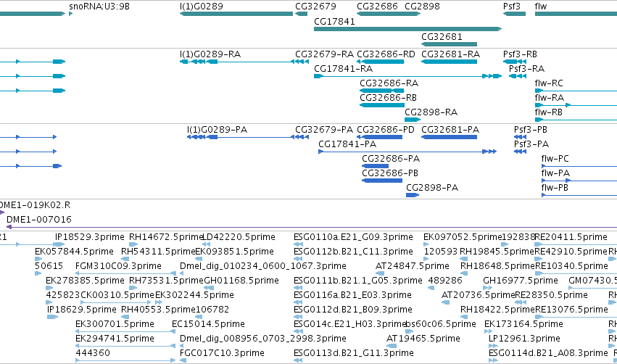Click EST GH16977.5prime
The image size is (617, 364).
(520, 281)
